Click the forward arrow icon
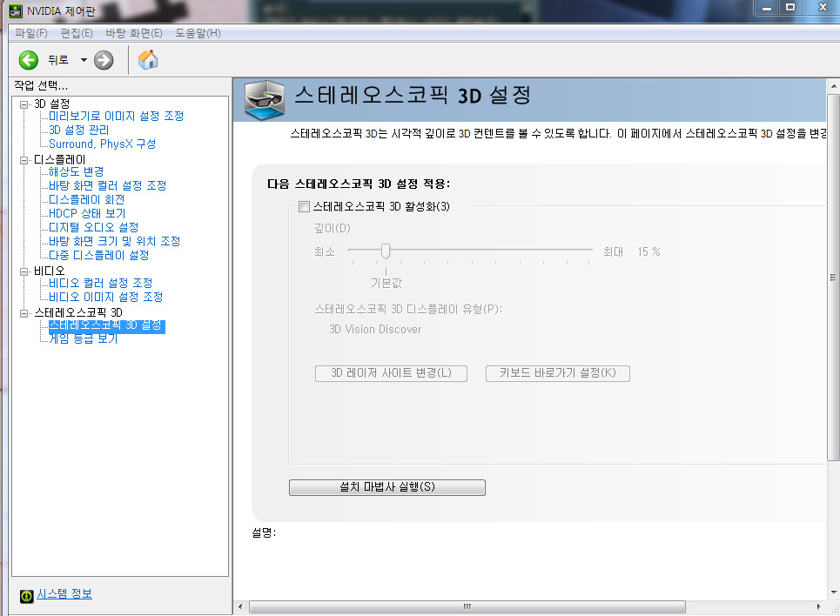This screenshot has width=840, height=616. 104,60
